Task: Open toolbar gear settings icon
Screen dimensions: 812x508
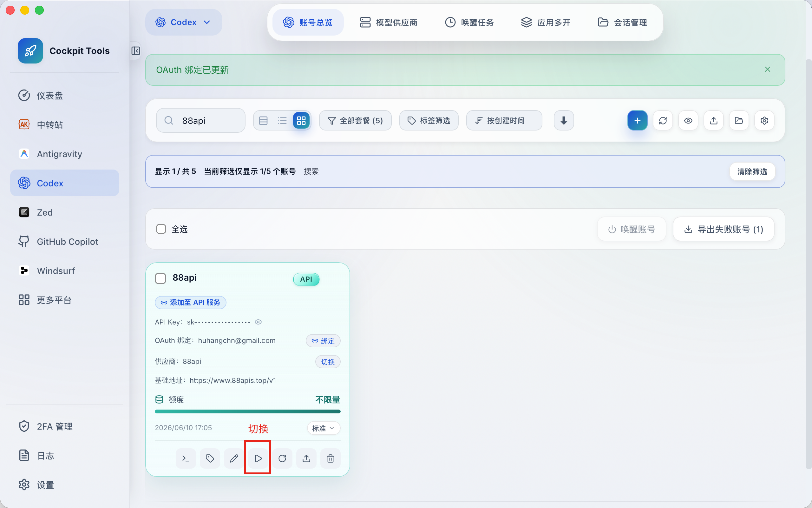Action: click(x=764, y=120)
